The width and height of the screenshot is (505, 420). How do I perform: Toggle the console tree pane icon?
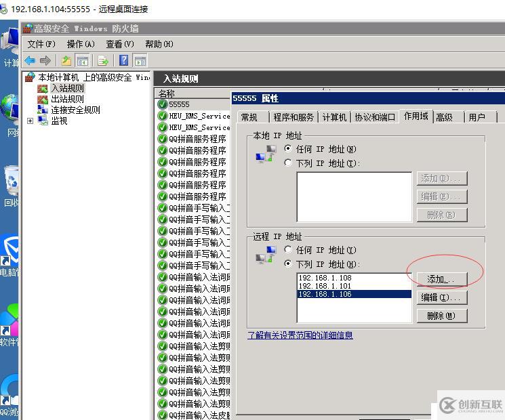pyautogui.click(x=83, y=60)
